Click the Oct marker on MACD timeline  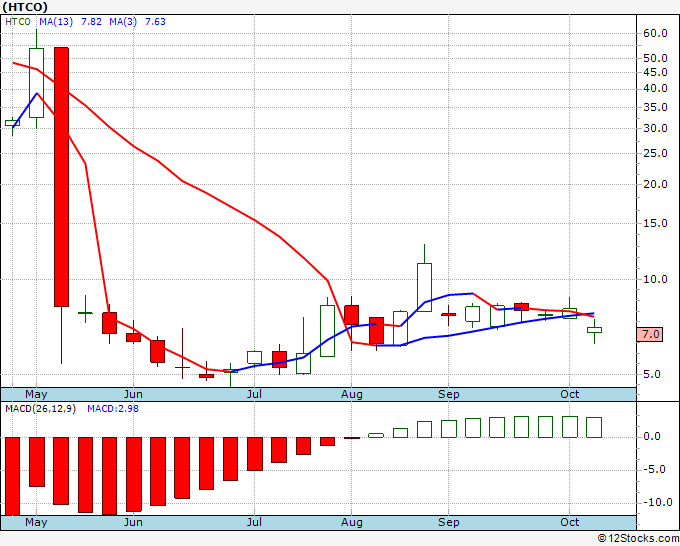(x=569, y=522)
